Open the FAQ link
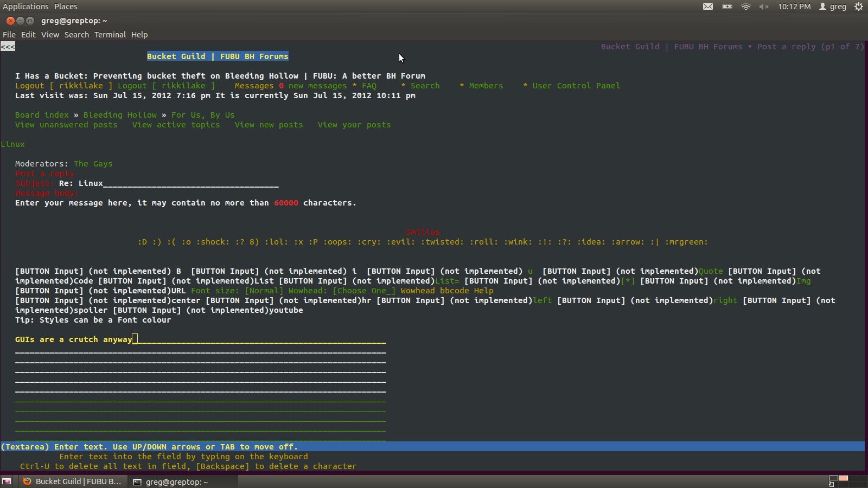The height and width of the screenshot is (488, 868). tap(369, 86)
